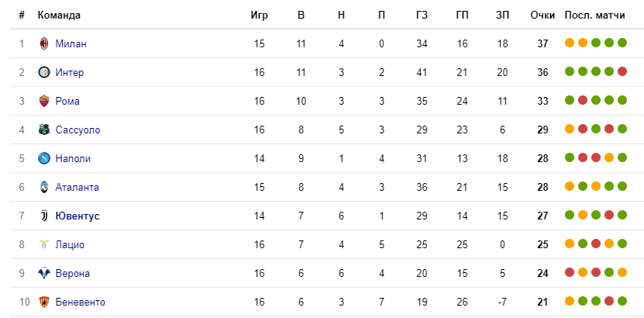The height and width of the screenshot is (318, 644).
Task: Click the Команда column header
Action: tap(59, 16)
